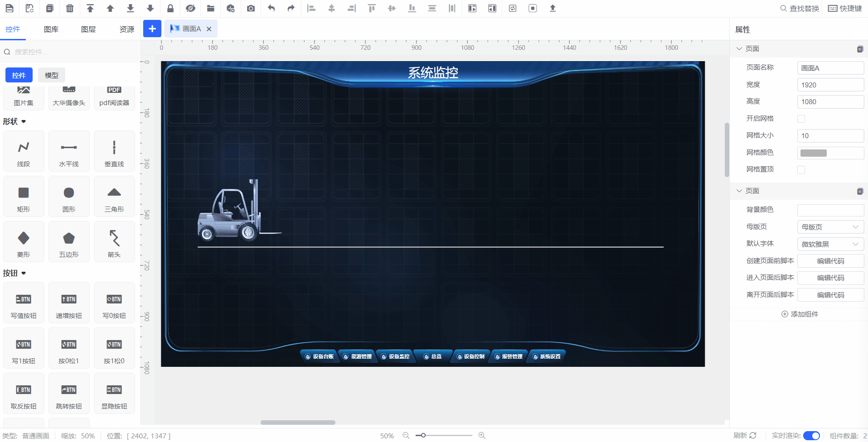Select the rectangle (矩形) shape widget
The width and height of the screenshot is (868, 442).
[24, 197]
